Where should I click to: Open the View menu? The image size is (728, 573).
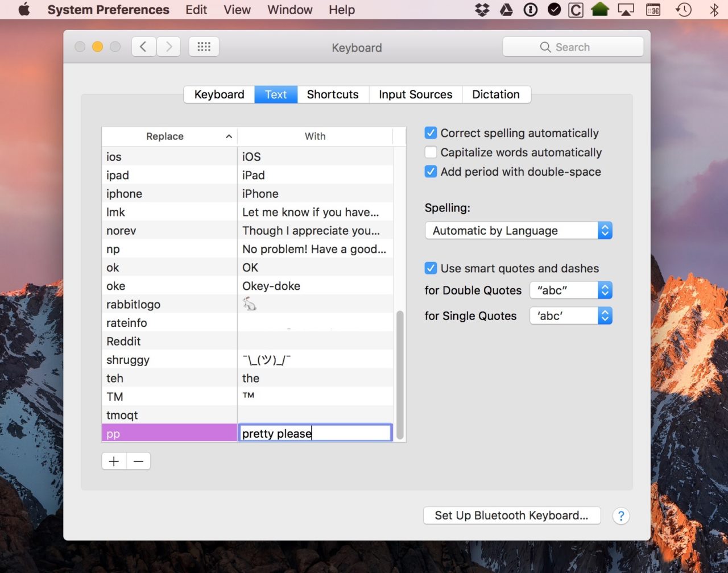(x=237, y=10)
